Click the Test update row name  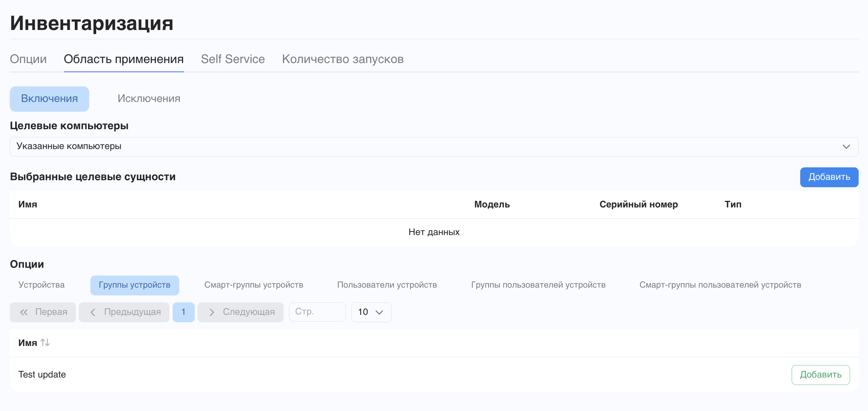(42, 374)
